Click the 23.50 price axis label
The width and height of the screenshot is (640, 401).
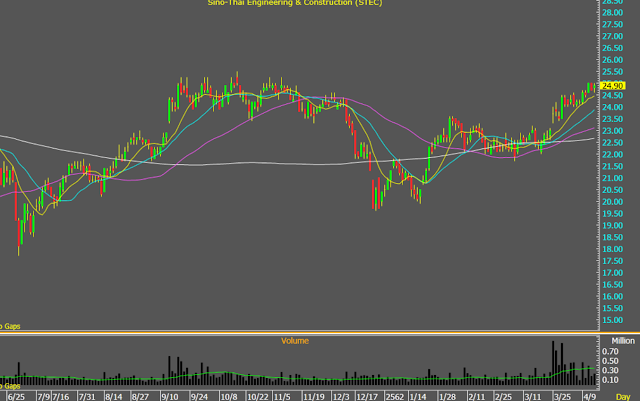pyautogui.click(x=613, y=119)
